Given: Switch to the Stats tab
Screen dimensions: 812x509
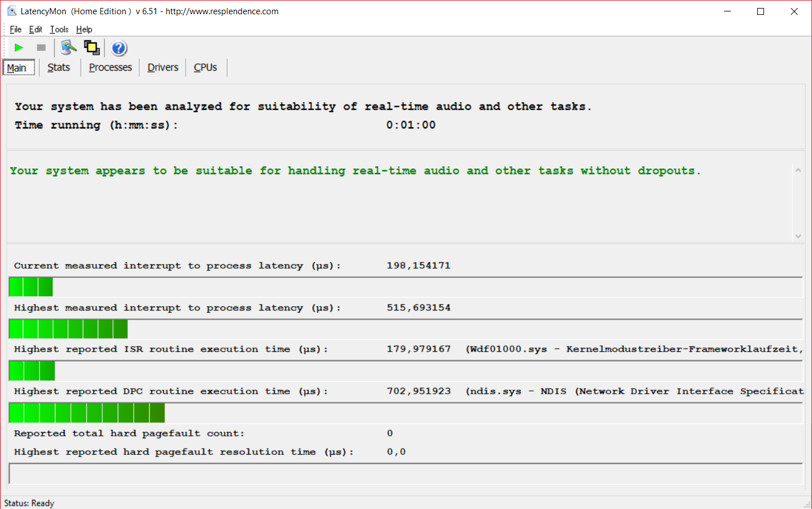Looking at the screenshot, I should 59,67.
